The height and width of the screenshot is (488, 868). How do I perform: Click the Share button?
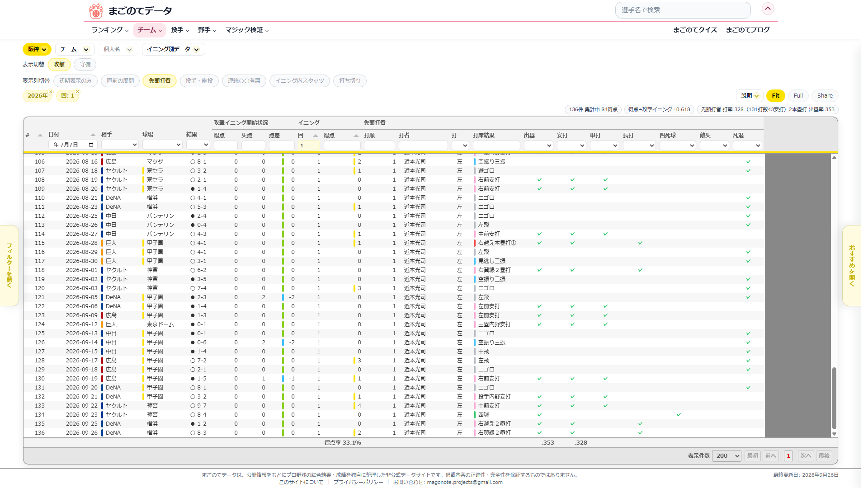(x=825, y=96)
